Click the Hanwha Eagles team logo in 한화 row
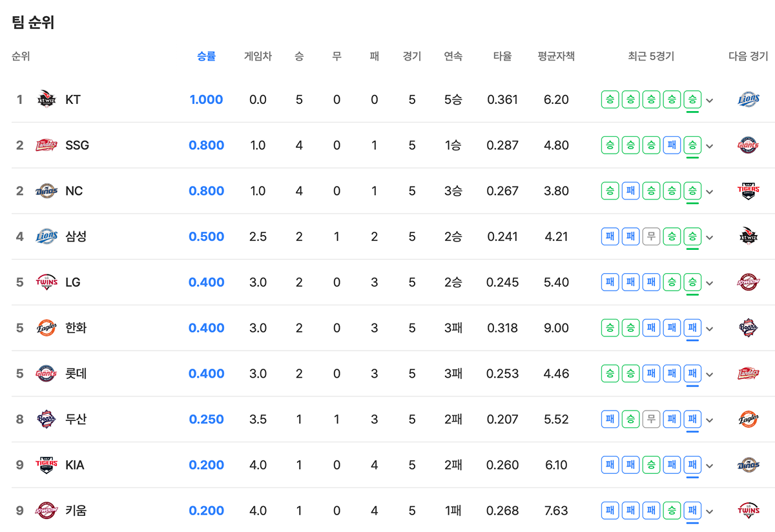Viewport: 775px width, 532px height. [46, 328]
